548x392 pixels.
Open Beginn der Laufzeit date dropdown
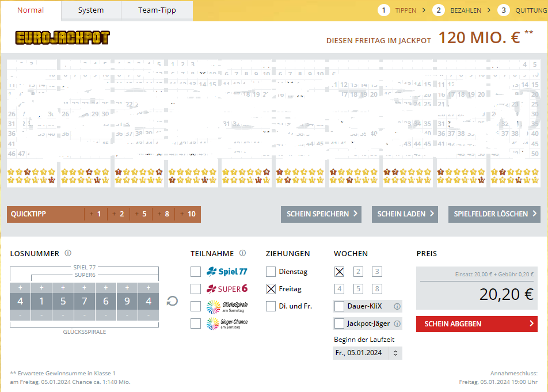tap(367, 353)
